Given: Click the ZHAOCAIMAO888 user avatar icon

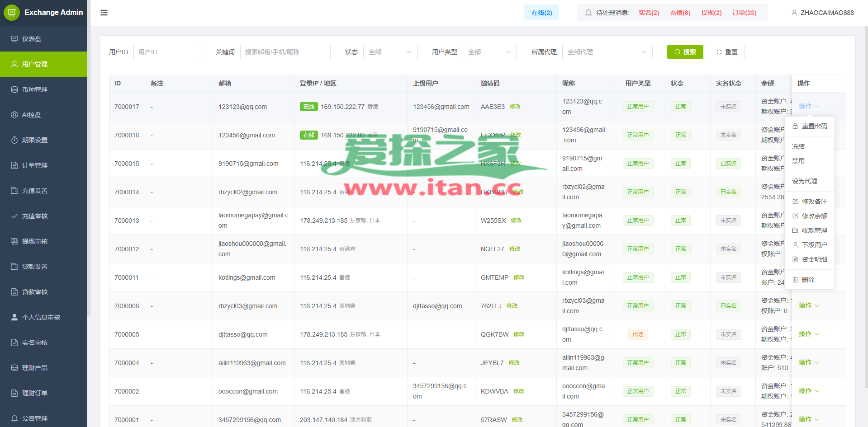Looking at the screenshot, I should pyautogui.click(x=794, y=13).
